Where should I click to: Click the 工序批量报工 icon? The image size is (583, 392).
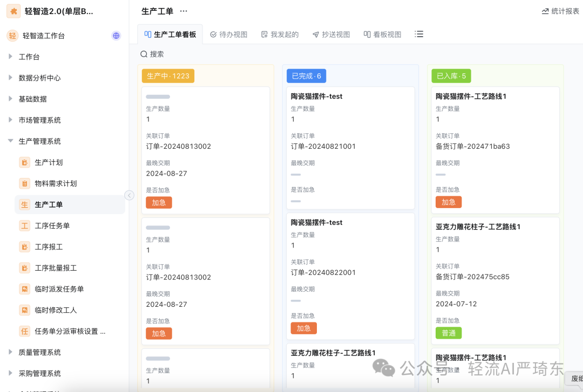tap(24, 267)
